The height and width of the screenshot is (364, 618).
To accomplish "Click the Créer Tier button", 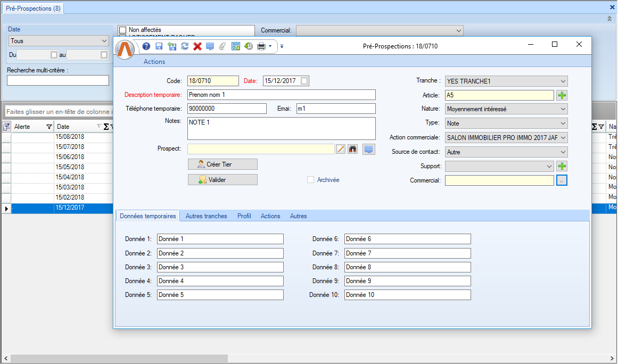I will 223,164.
